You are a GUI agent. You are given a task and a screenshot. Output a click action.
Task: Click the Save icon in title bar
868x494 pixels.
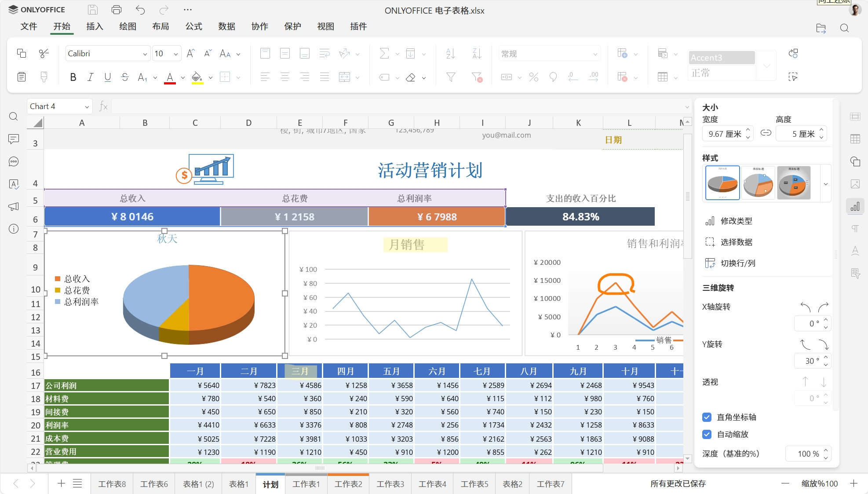92,10
